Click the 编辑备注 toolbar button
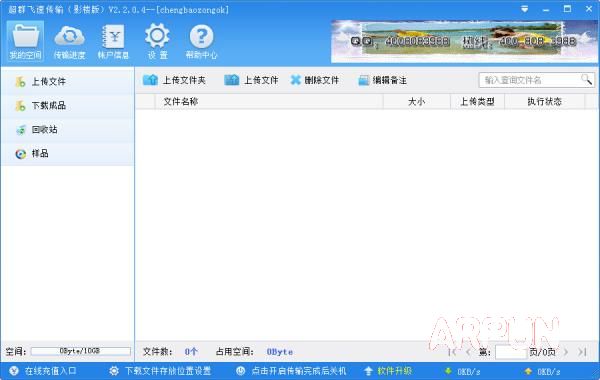Image resolution: width=600 pixels, height=380 pixels. point(382,80)
